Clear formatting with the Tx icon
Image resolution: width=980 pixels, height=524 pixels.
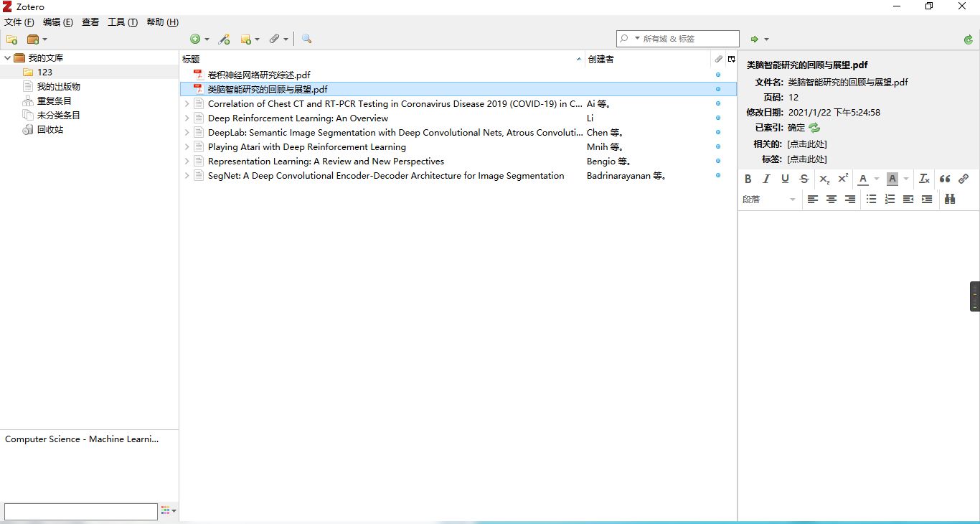pos(925,179)
